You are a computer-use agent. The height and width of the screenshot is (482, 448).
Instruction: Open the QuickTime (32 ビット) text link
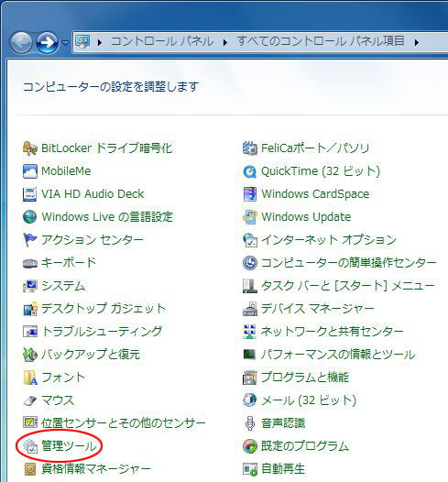click(x=321, y=171)
